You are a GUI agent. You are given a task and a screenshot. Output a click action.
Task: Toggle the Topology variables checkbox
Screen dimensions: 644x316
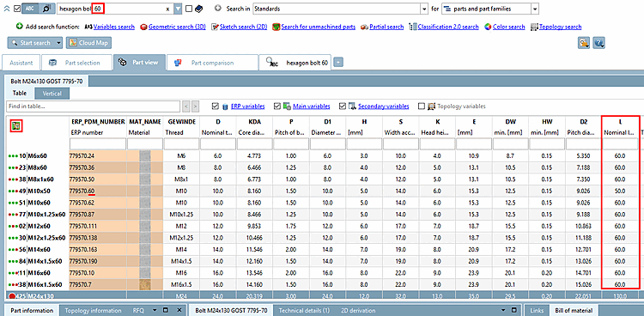click(x=421, y=106)
